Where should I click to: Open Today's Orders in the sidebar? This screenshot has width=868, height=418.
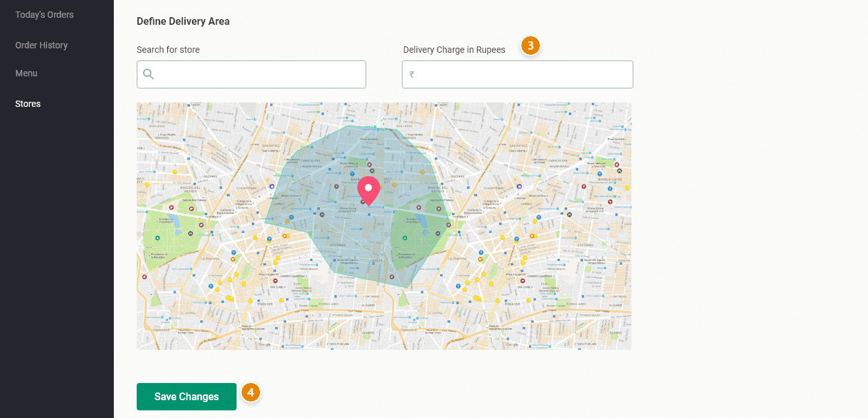[45, 15]
